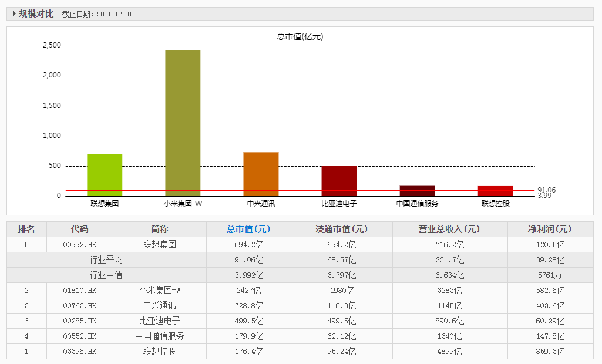Select the 联想控股 bright red bar
Screen dimensions: 602x364
click(495, 190)
